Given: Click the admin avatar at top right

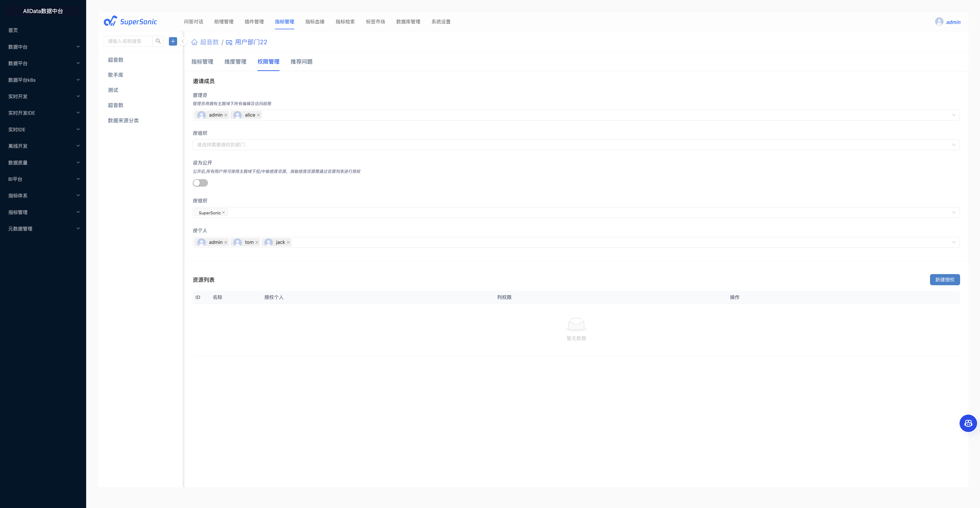Looking at the screenshot, I should [x=939, y=22].
